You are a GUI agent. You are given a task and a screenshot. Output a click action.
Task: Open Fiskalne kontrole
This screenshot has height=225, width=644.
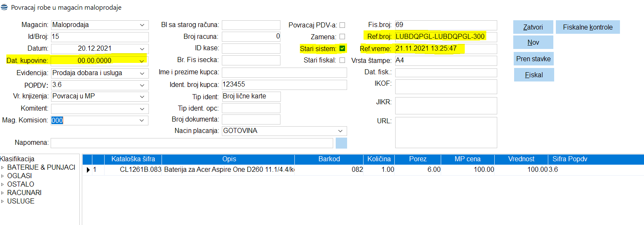[587, 27]
